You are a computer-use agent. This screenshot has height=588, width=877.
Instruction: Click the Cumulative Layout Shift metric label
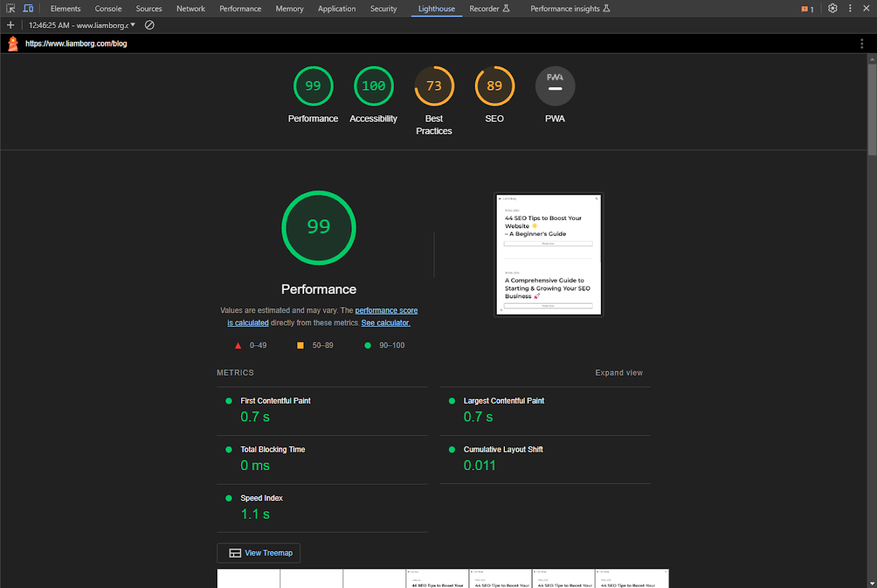click(503, 450)
